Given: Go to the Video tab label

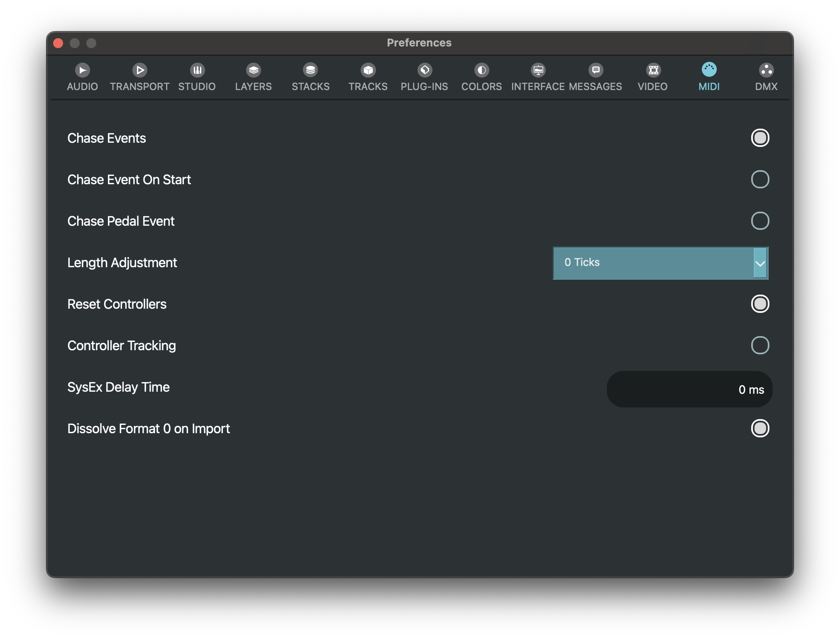Looking at the screenshot, I should [x=652, y=86].
